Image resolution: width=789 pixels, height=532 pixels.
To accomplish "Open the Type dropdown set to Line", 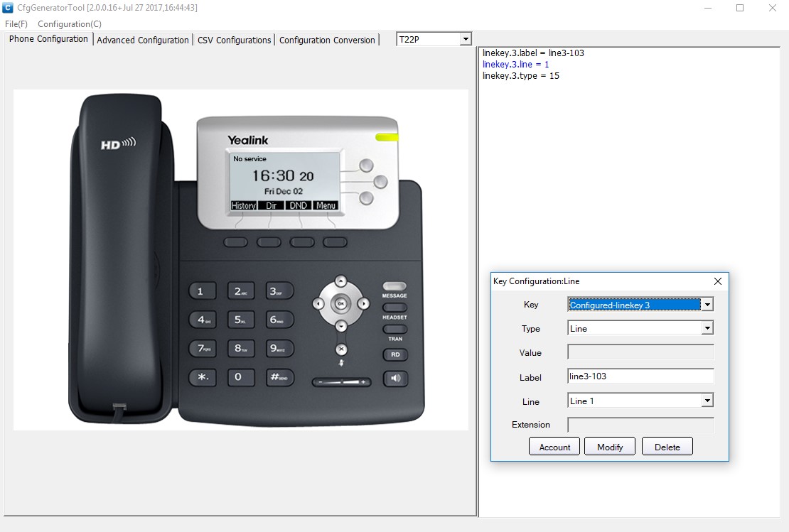I will click(x=707, y=328).
